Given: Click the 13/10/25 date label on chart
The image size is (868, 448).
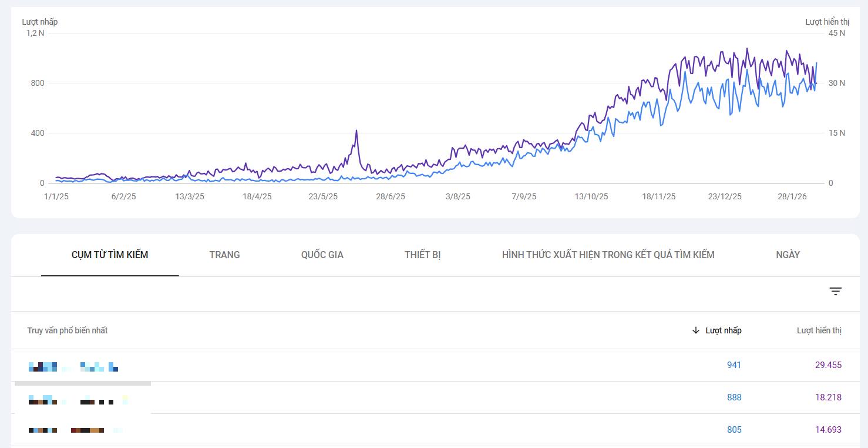Looking at the screenshot, I should [x=591, y=196].
